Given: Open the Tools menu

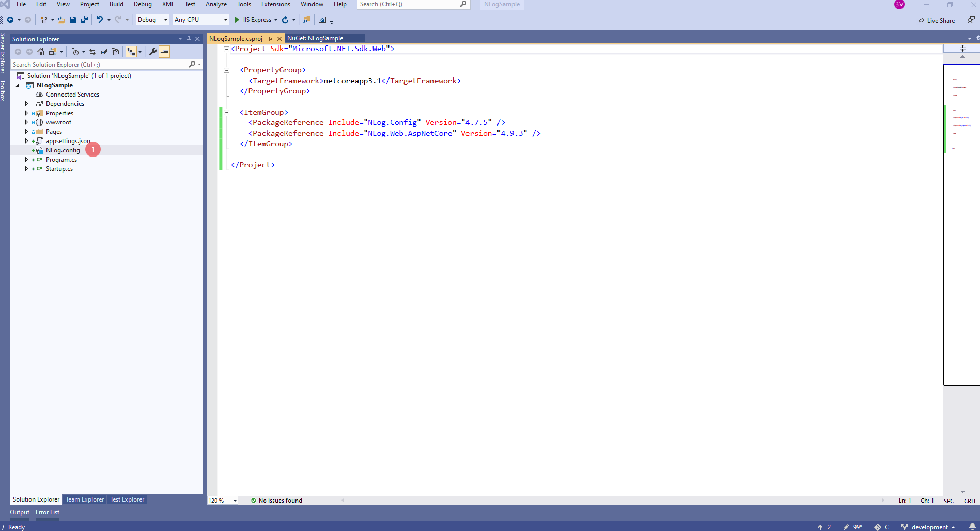Looking at the screenshot, I should pos(244,4).
